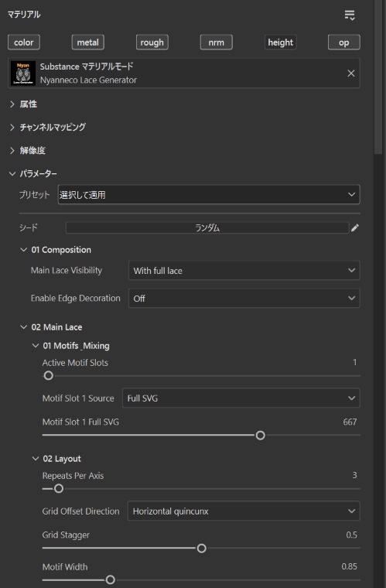The width and height of the screenshot is (386, 588).
Task: Click the Motif Width slider handle
Action: [x=110, y=579]
